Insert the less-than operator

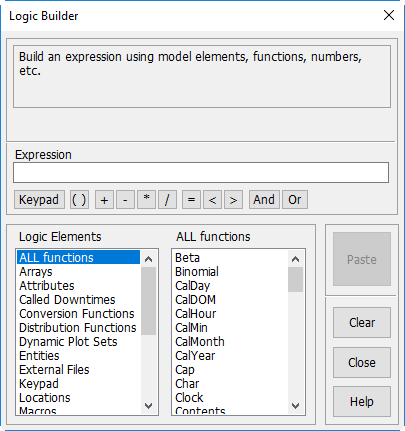[x=212, y=200]
